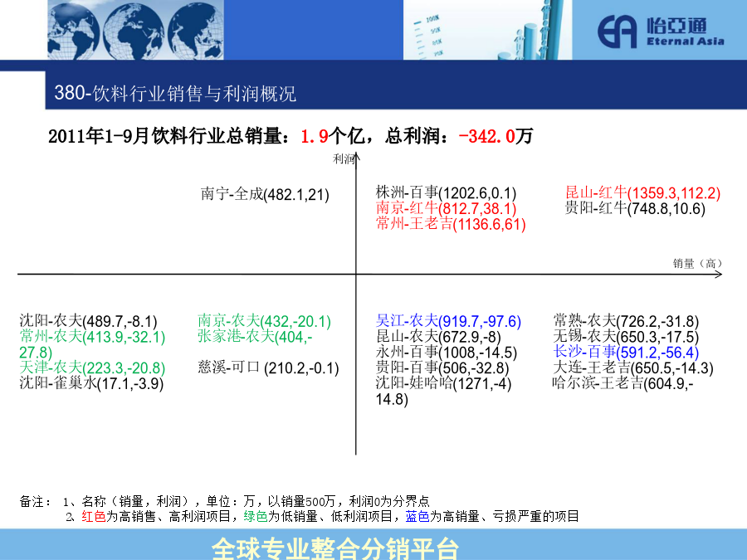Click the vertical axis label 利润
The width and height of the screenshot is (747, 560).
pyautogui.click(x=343, y=158)
